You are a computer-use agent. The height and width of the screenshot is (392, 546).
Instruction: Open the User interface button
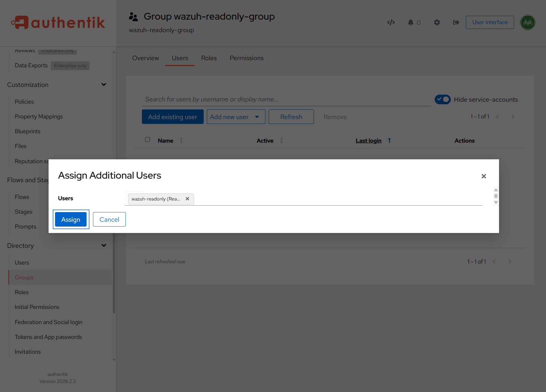coord(490,22)
